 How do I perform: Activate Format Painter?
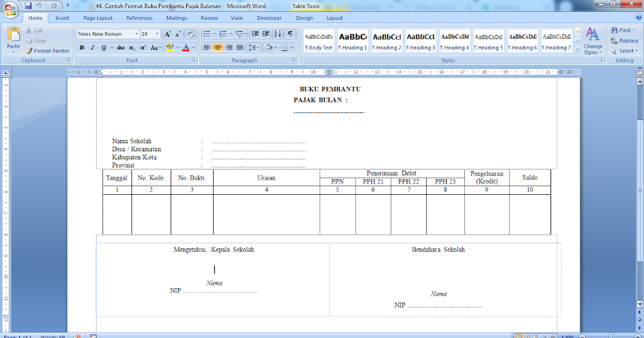47,51
